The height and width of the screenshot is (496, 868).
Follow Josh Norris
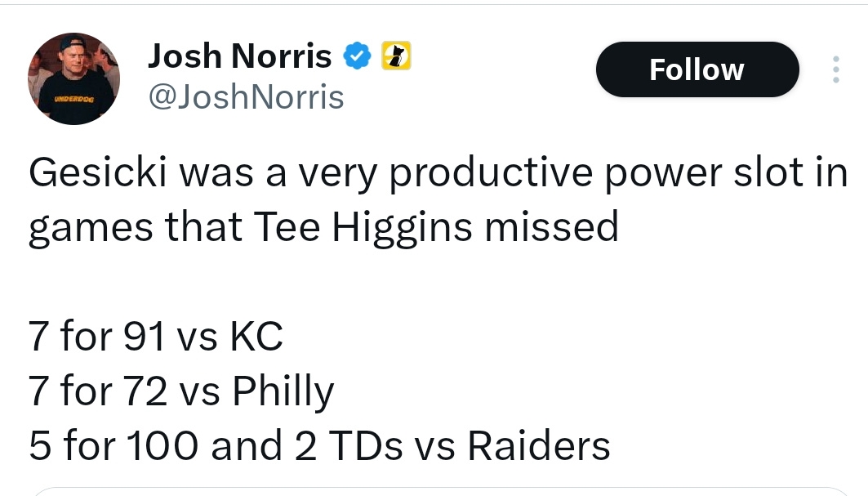click(697, 69)
